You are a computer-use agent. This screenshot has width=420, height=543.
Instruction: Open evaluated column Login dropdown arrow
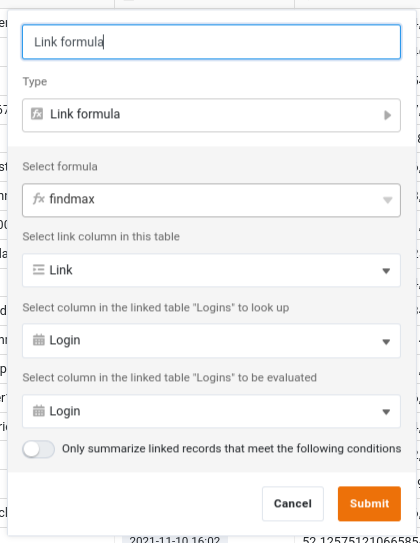tap(386, 412)
